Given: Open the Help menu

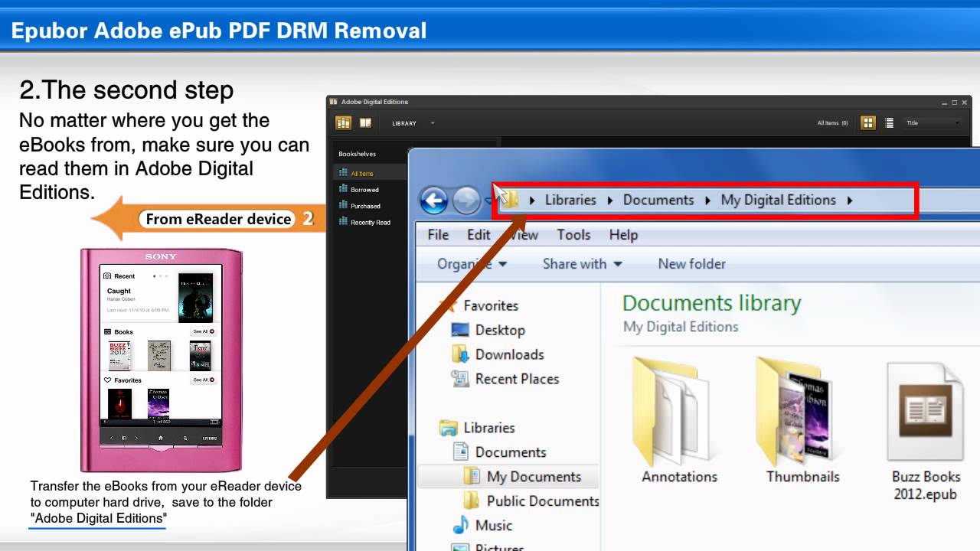Looking at the screenshot, I should click(623, 235).
